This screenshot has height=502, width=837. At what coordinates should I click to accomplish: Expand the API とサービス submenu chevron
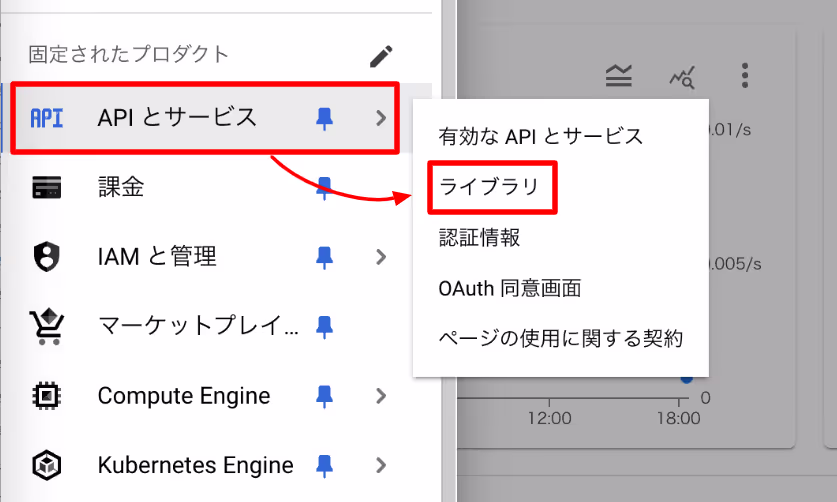tap(381, 118)
